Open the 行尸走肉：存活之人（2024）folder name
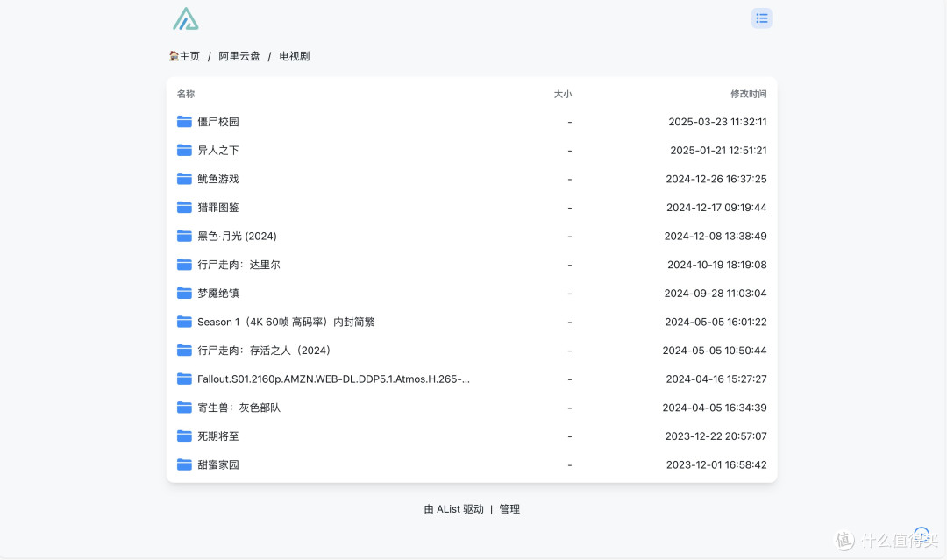Viewport: 947px width, 560px height. click(x=264, y=350)
